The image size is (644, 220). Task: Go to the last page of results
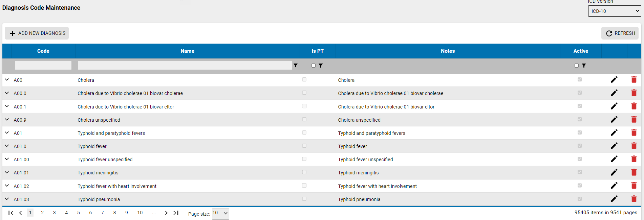click(176, 213)
